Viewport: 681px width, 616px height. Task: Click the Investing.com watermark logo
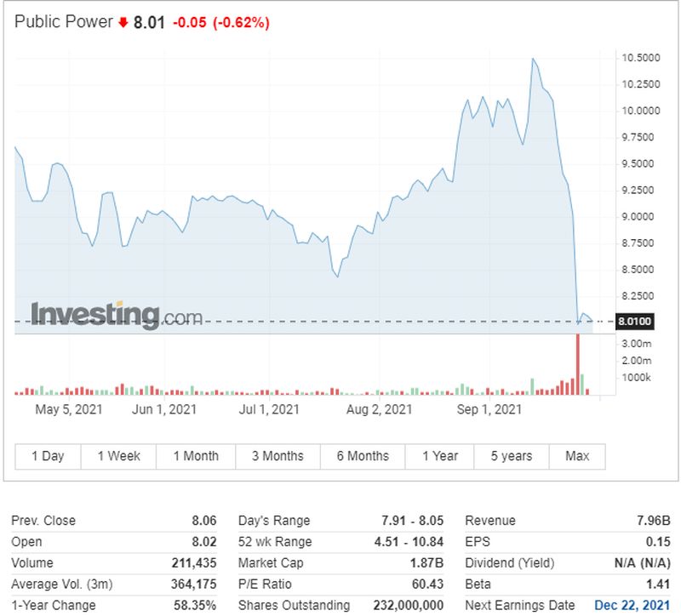(117, 316)
